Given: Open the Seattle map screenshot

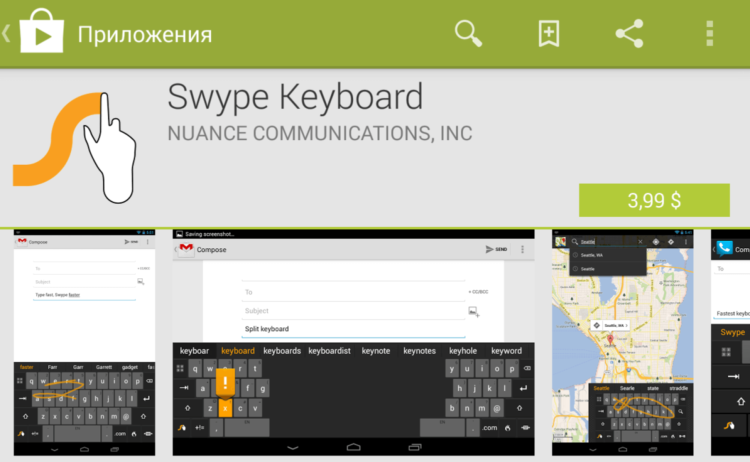Looking at the screenshot, I should pyautogui.click(x=622, y=342).
